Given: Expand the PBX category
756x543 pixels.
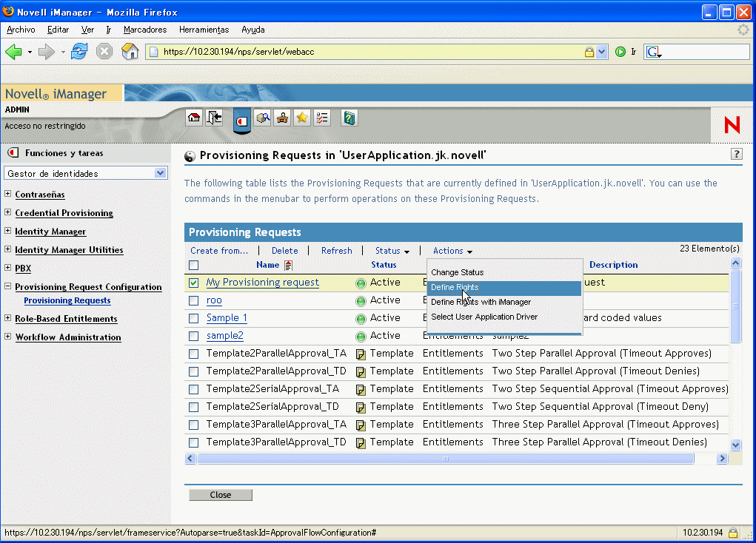Looking at the screenshot, I should pos(7,267).
